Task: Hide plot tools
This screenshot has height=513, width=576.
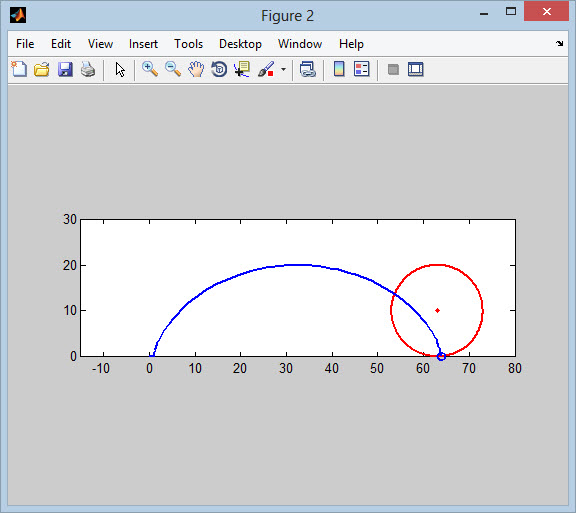Action: (393, 69)
